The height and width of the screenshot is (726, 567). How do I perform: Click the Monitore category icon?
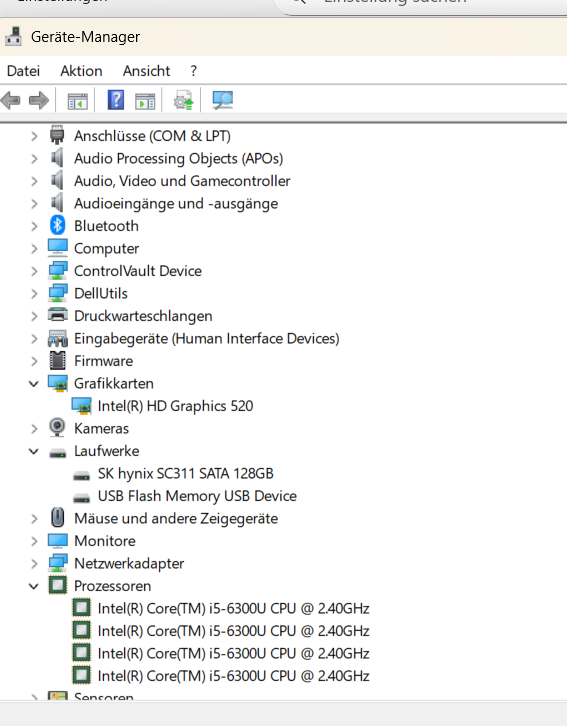pyautogui.click(x=57, y=541)
